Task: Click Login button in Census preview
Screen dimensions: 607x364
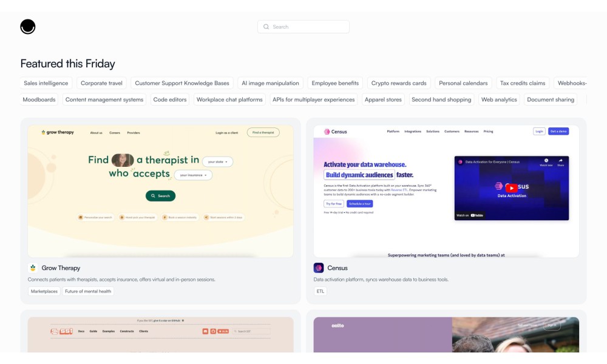Action: (x=539, y=132)
